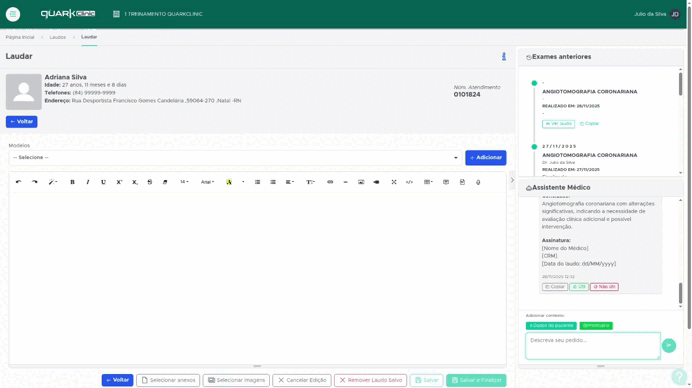Viewport: 692px width, 388px height.
Task: Insert an unordered bullet list
Action: pyautogui.click(x=257, y=182)
